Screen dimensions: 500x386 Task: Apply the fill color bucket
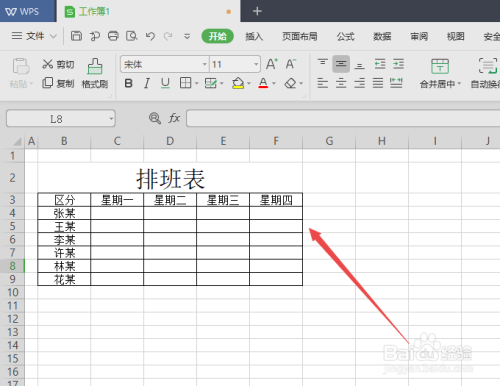[x=238, y=83]
